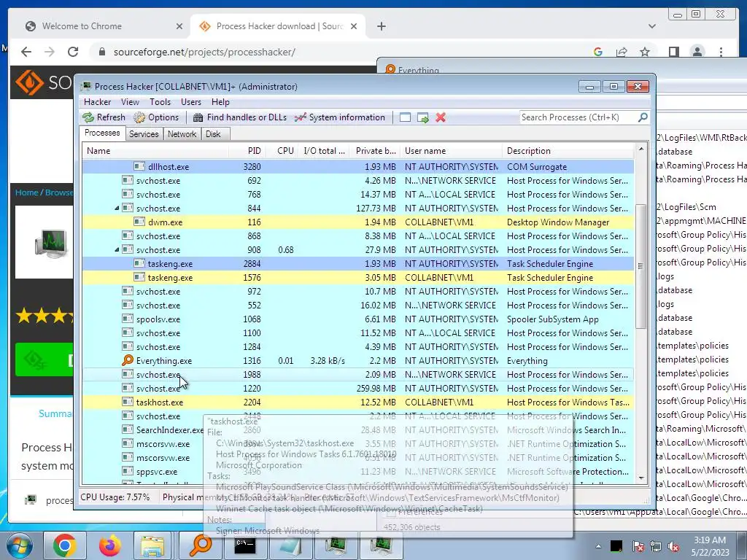This screenshot has width=747, height=560.
Task: Sort by the Description column header
Action: coord(568,151)
